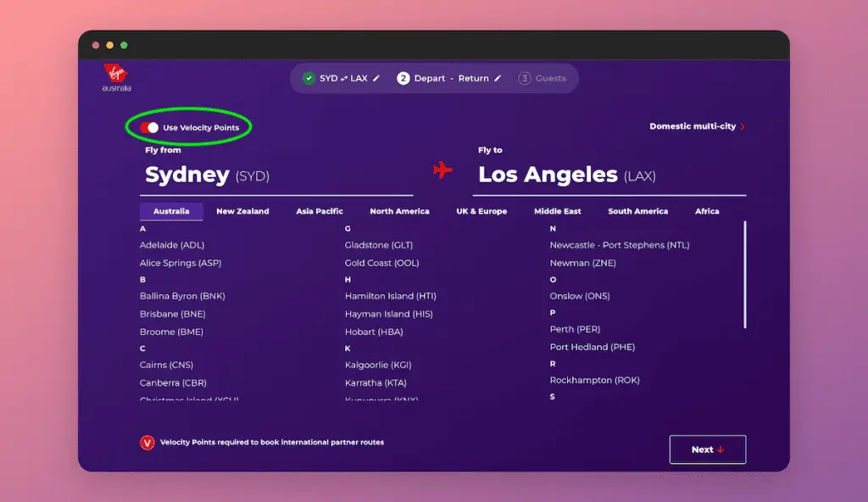Choose Ballina Byron (BNK)
868x502 pixels.
(x=182, y=296)
